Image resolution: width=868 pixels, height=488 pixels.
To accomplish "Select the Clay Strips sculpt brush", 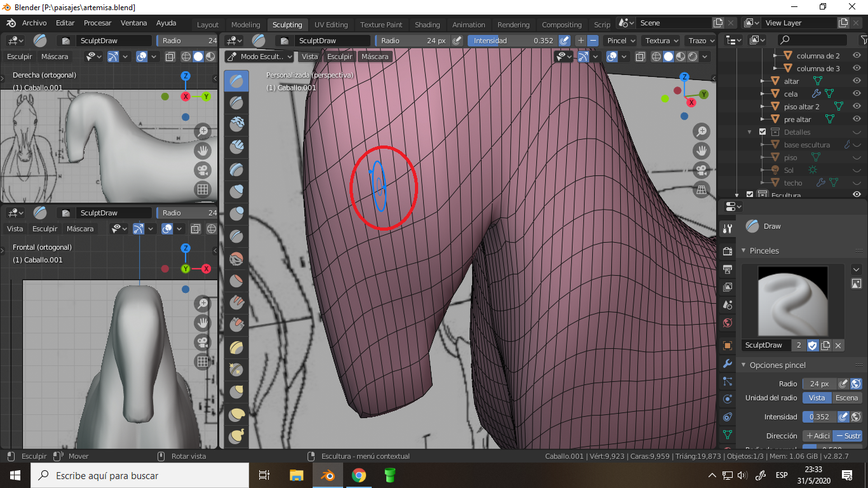I will coord(236,147).
